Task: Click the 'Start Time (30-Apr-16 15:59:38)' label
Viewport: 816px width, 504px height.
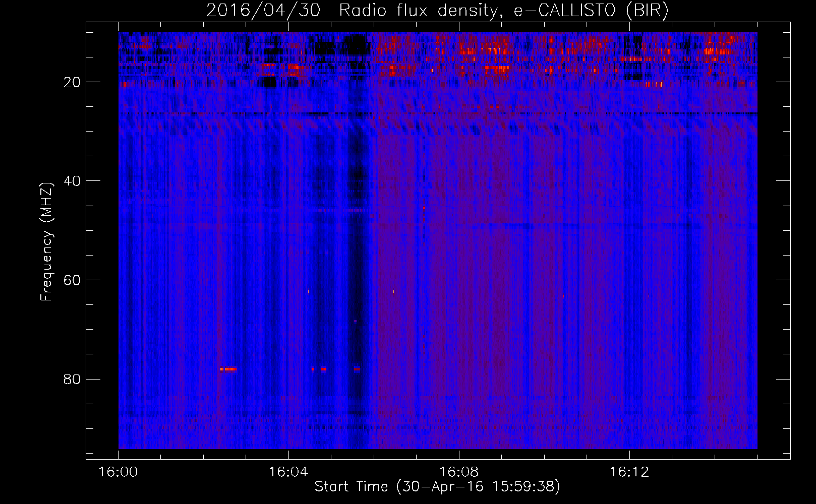Action: (437, 486)
